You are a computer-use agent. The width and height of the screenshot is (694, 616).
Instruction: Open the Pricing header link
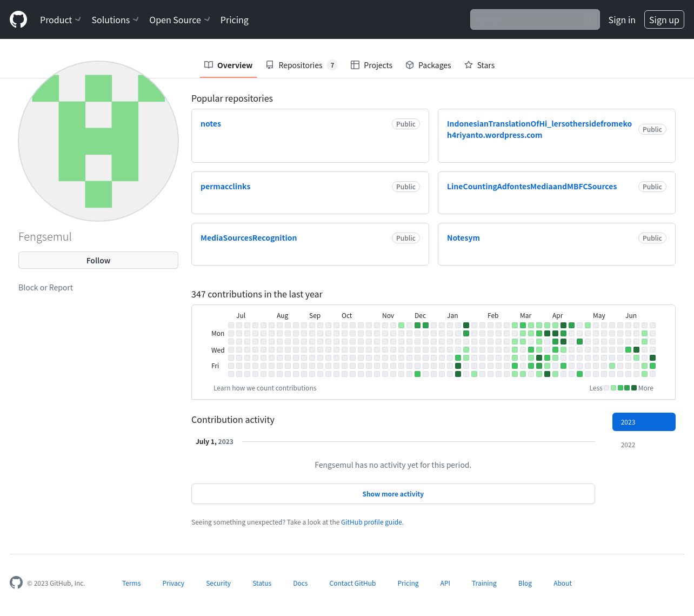(x=235, y=19)
